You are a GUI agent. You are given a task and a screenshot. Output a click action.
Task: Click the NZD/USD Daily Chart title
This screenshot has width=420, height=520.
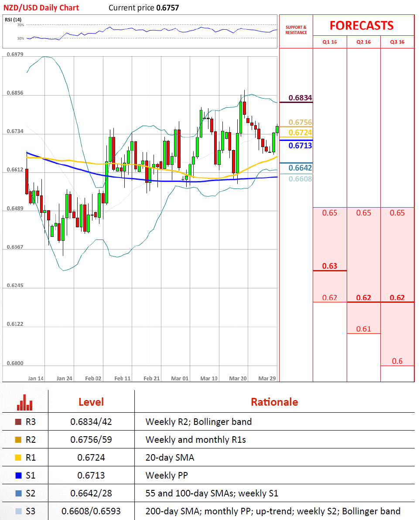pos(41,7)
